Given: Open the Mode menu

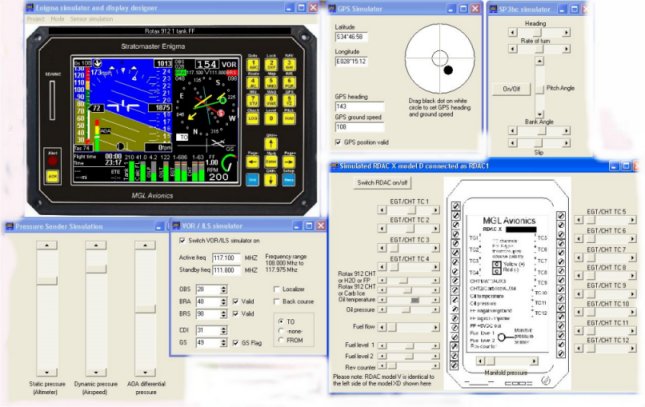Looking at the screenshot, I should (x=57, y=19).
